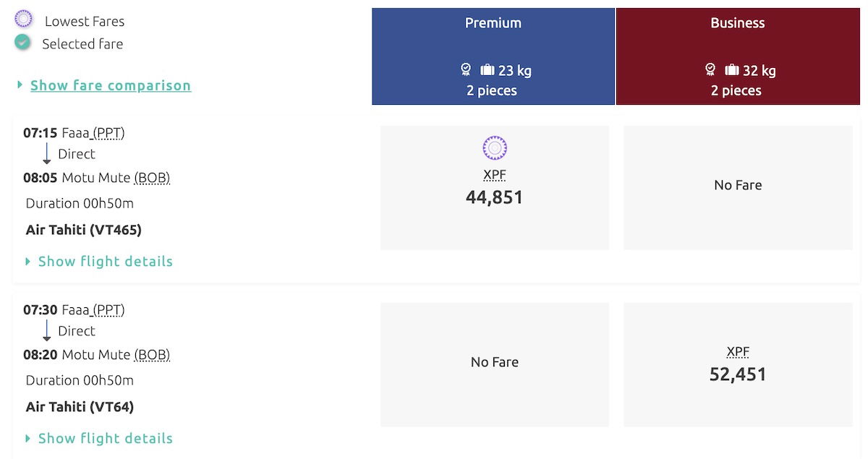Click PPT airport code on 07:15 flight
Screen dimensions: 868x459
109,133
